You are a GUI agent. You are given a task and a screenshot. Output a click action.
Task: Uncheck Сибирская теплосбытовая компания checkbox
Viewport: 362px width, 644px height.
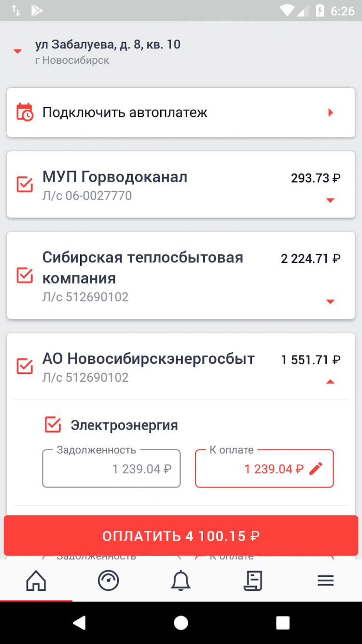[x=25, y=275]
